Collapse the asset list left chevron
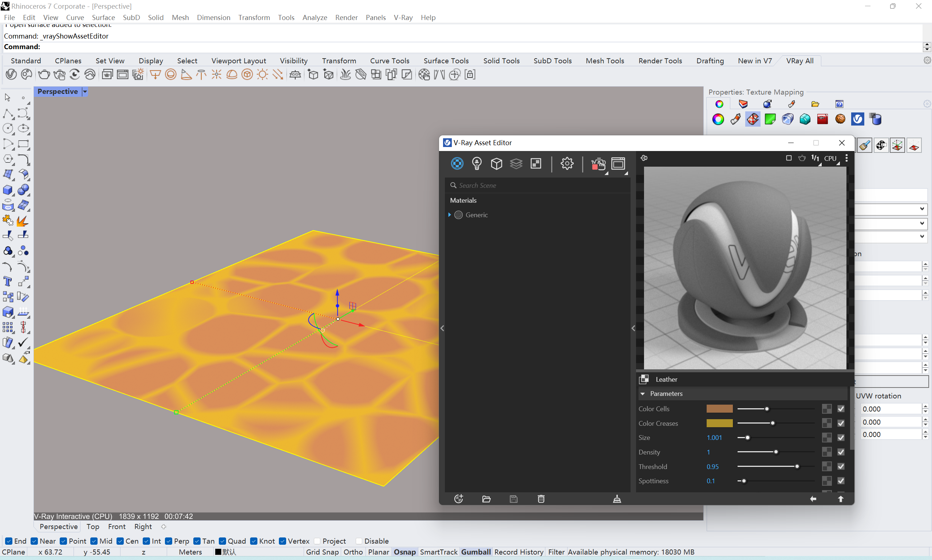The width and height of the screenshot is (932, 560). [x=442, y=328]
